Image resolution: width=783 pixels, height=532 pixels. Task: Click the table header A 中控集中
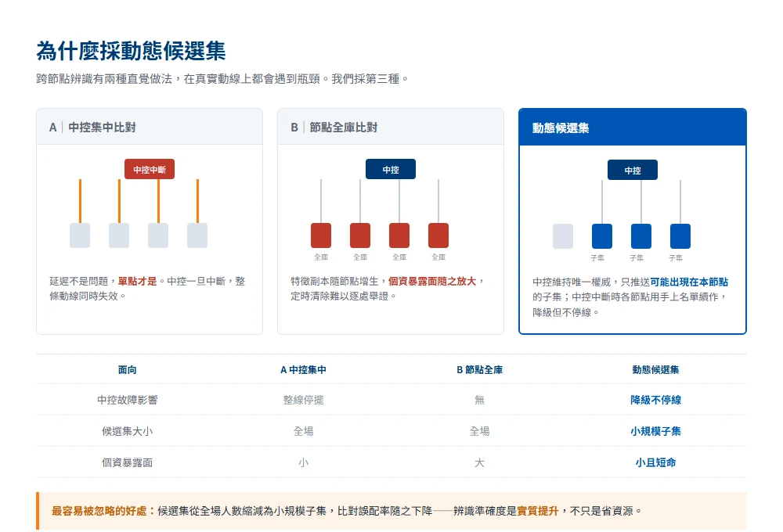pos(303,370)
